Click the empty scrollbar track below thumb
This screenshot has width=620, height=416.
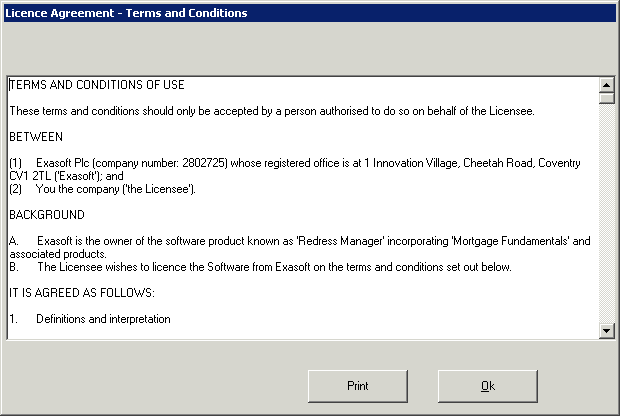coord(607,214)
